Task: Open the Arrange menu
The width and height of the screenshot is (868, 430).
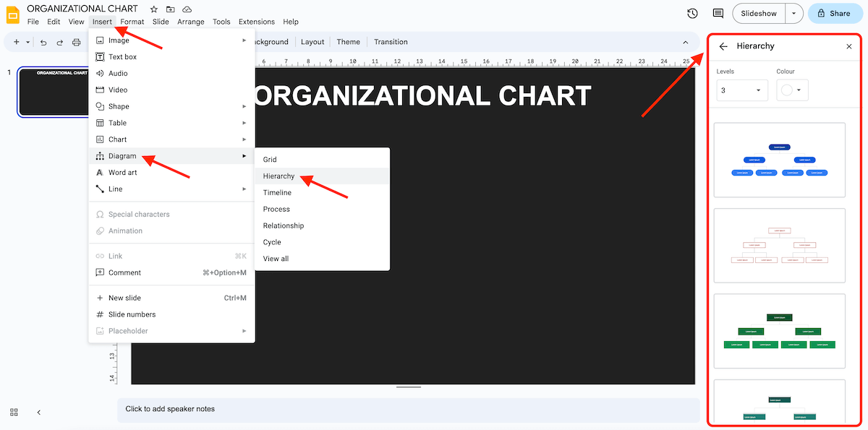Action: pyautogui.click(x=191, y=22)
